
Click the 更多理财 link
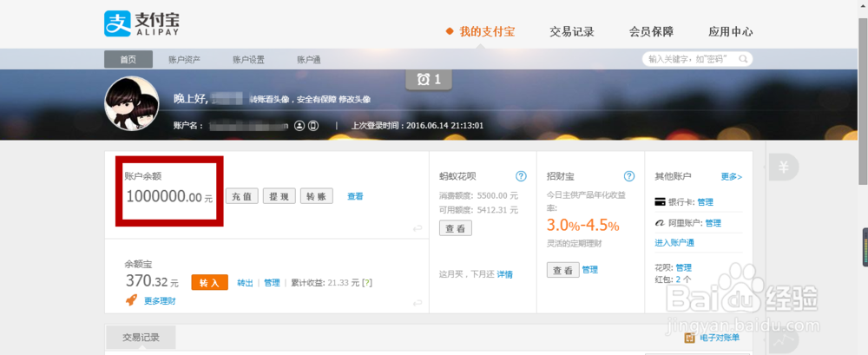160,300
